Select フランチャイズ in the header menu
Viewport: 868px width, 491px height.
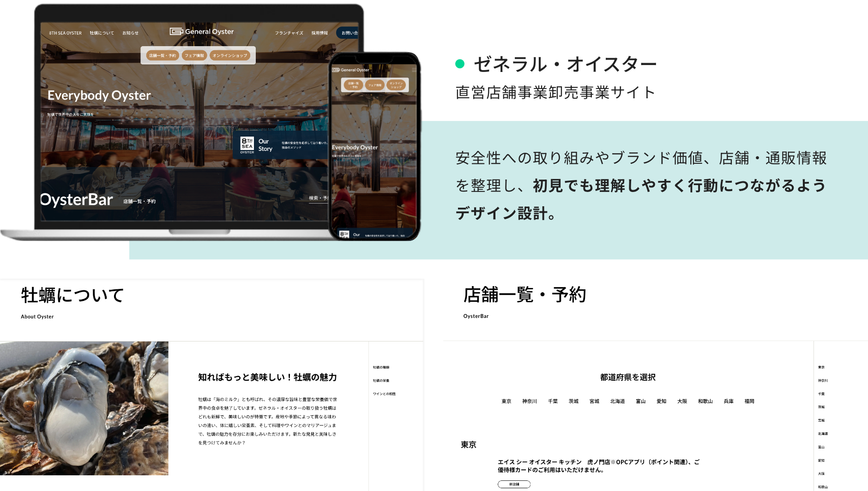coord(289,33)
